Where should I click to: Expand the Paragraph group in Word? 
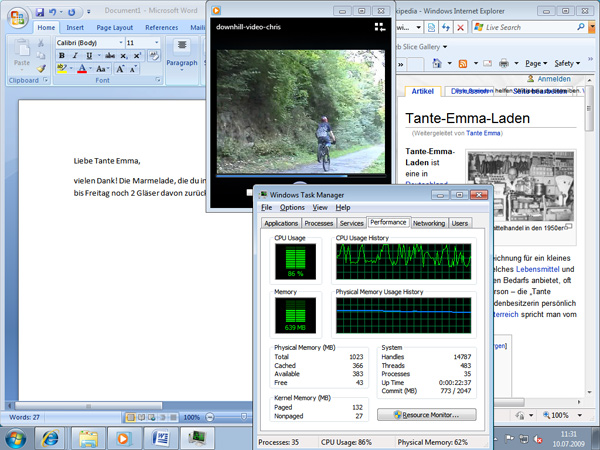coord(182,55)
